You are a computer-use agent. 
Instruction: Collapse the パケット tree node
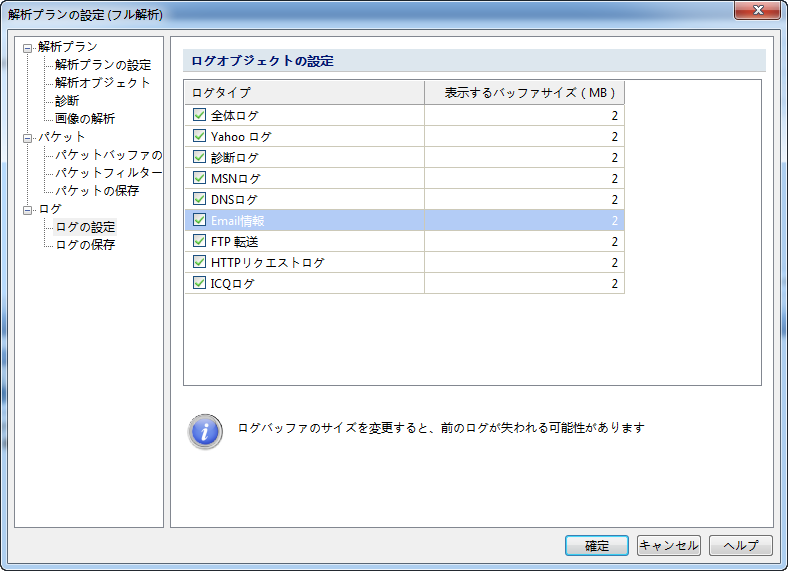point(28,137)
